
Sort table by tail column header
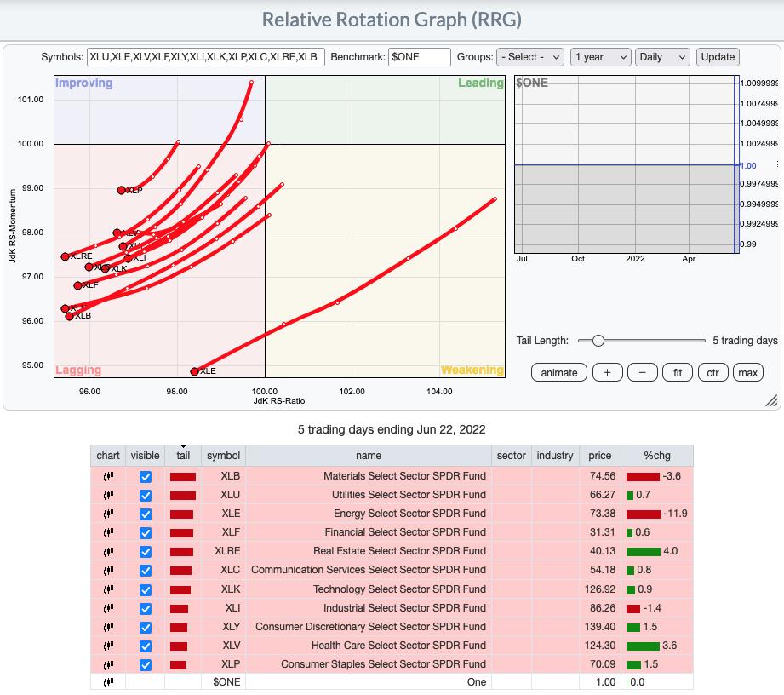[183, 456]
